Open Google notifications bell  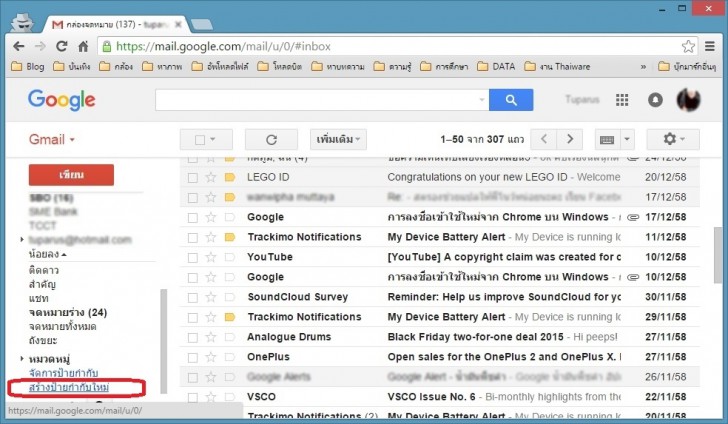(x=655, y=99)
